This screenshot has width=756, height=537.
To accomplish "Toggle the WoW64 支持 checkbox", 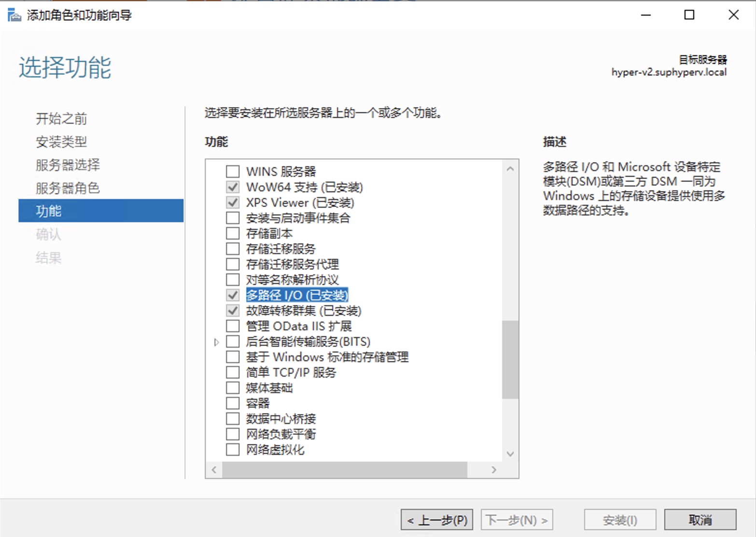I will (x=233, y=187).
